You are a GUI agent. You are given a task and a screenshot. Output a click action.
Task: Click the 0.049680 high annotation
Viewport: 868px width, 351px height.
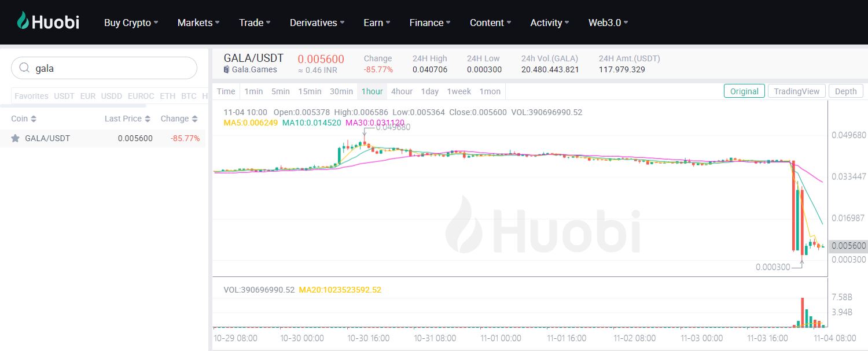[x=393, y=127]
